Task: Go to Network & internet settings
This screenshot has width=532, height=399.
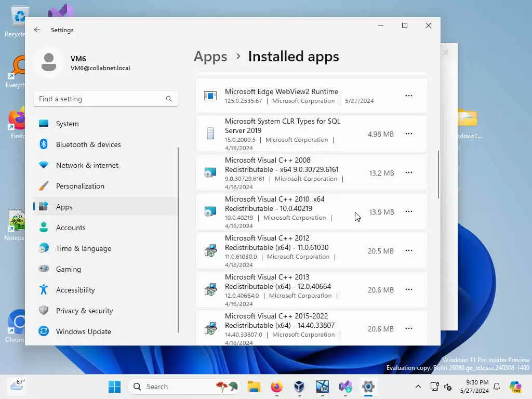Action: [x=105, y=165]
